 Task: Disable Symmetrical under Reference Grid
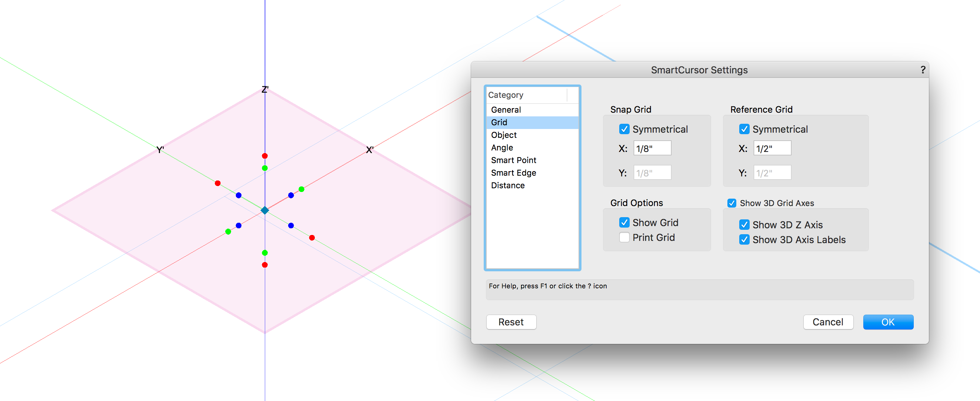point(744,129)
